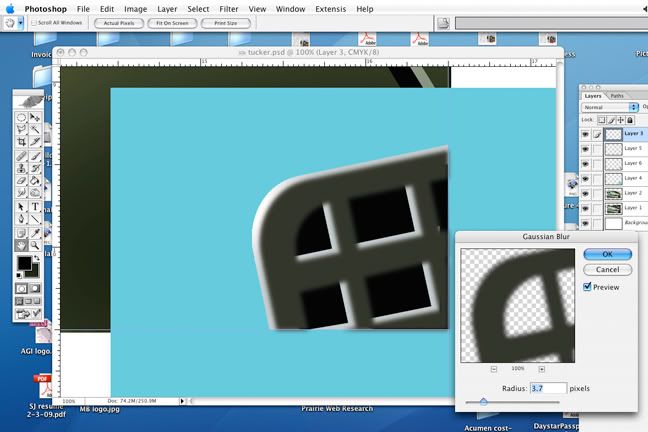
Task: Select the Elliptical Marquee tool
Action: (21, 117)
